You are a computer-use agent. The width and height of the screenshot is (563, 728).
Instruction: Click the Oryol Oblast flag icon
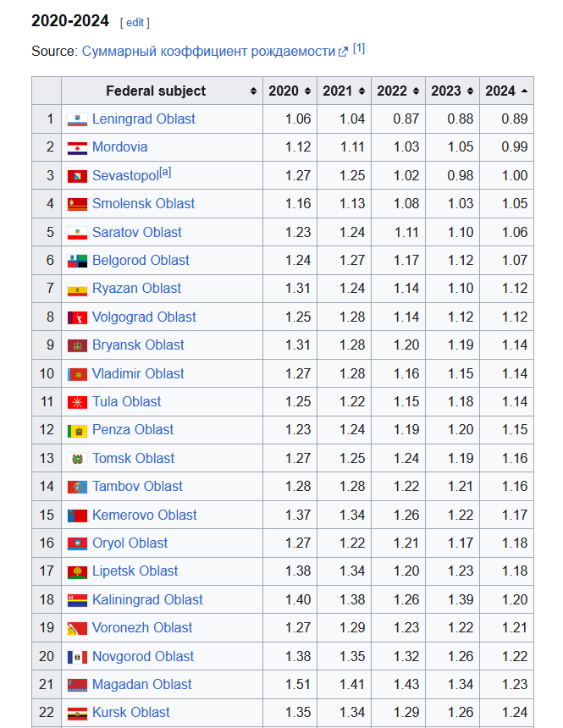tap(77, 543)
